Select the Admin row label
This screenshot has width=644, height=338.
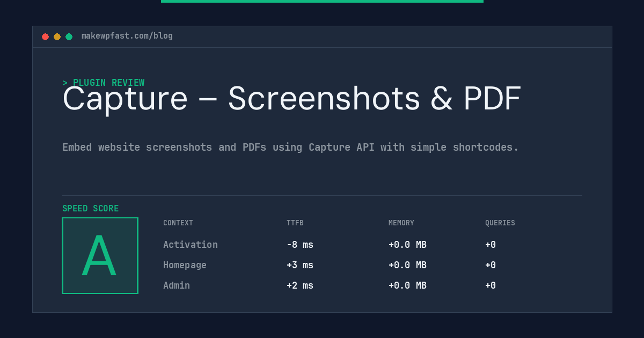click(177, 285)
